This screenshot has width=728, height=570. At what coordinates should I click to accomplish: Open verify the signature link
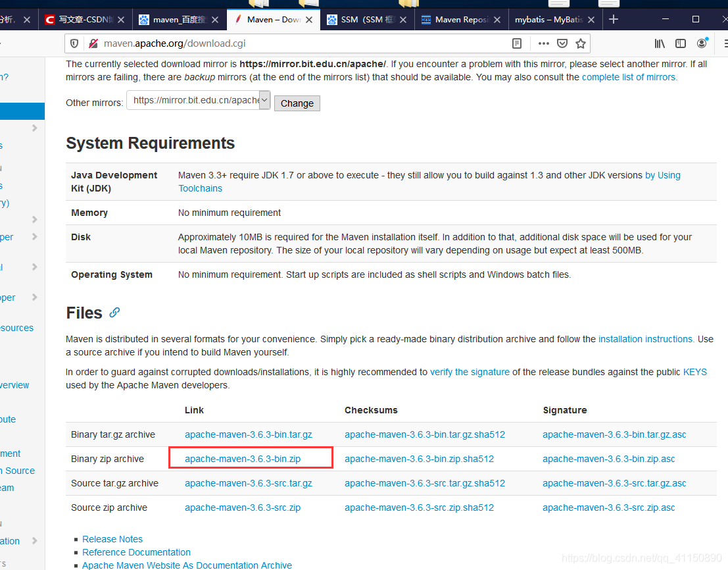tap(470, 372)
